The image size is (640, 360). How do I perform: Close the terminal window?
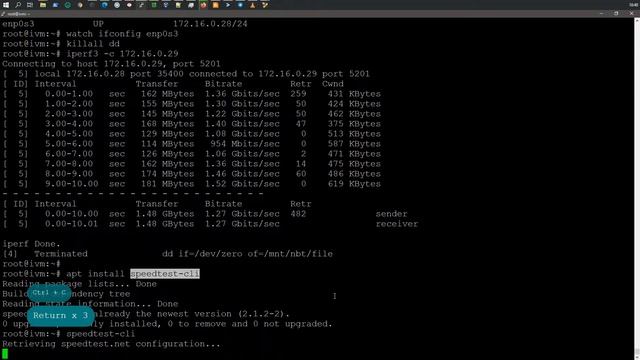pos(631,13)
